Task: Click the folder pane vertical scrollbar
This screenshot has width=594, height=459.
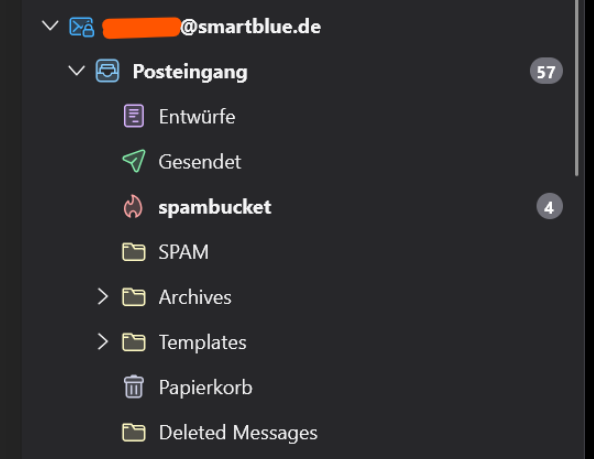Action: point(577,88)
